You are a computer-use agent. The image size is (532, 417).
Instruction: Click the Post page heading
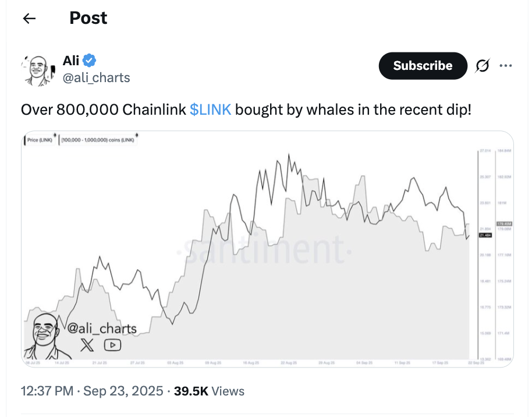pyautogui.click(x=88, y=18)
